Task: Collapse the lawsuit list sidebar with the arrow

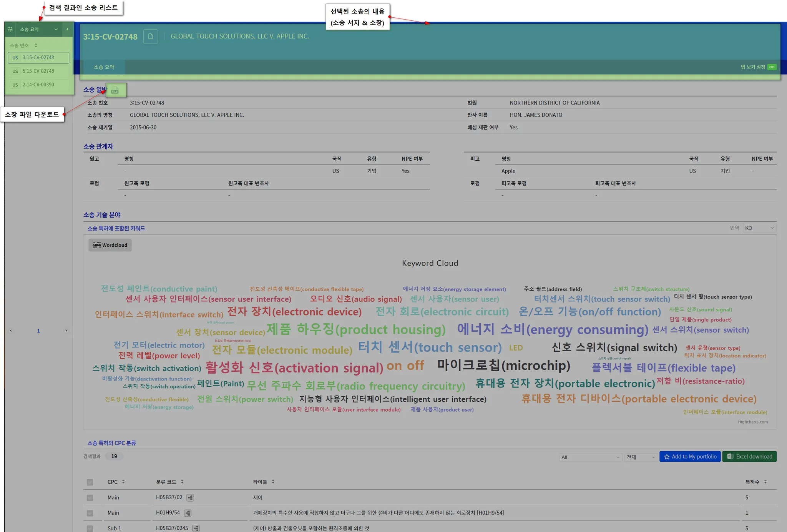Action: tap(67, 29)
